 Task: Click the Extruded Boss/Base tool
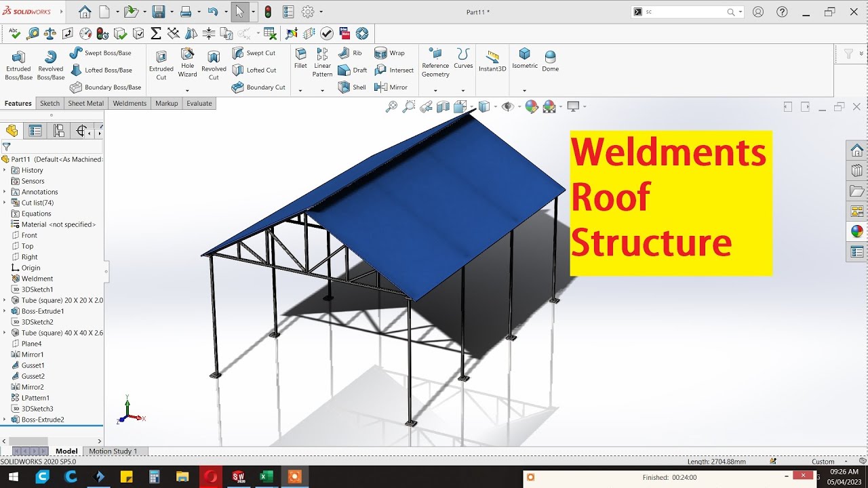click(x=18, y=65)
